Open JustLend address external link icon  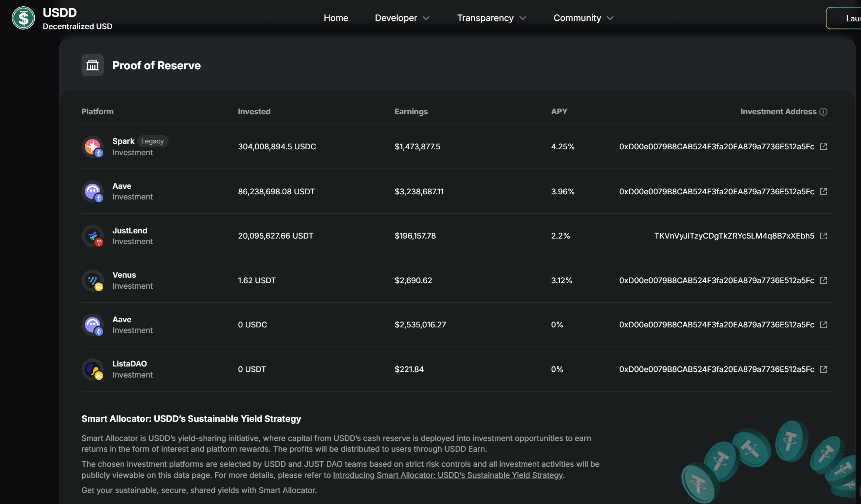click(823, 236)
